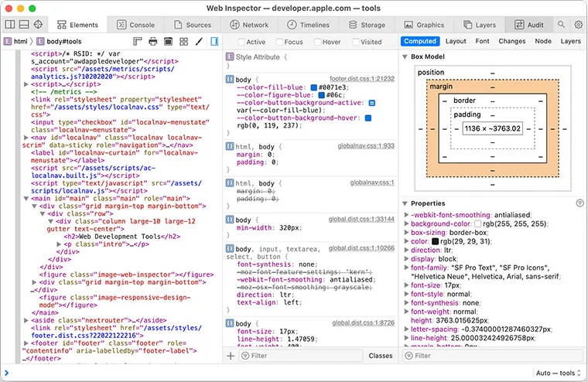This screenshot has width=588, height=382.
Task: Toggle the rulers icon in DOM toolbar
Action: tap(138, 41)
